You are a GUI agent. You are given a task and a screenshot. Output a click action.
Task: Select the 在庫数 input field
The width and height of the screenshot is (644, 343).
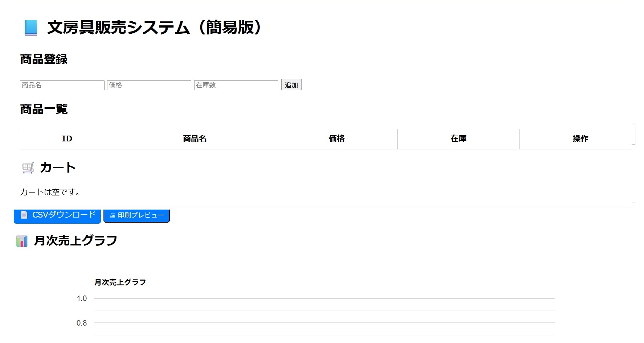point(236,85)
